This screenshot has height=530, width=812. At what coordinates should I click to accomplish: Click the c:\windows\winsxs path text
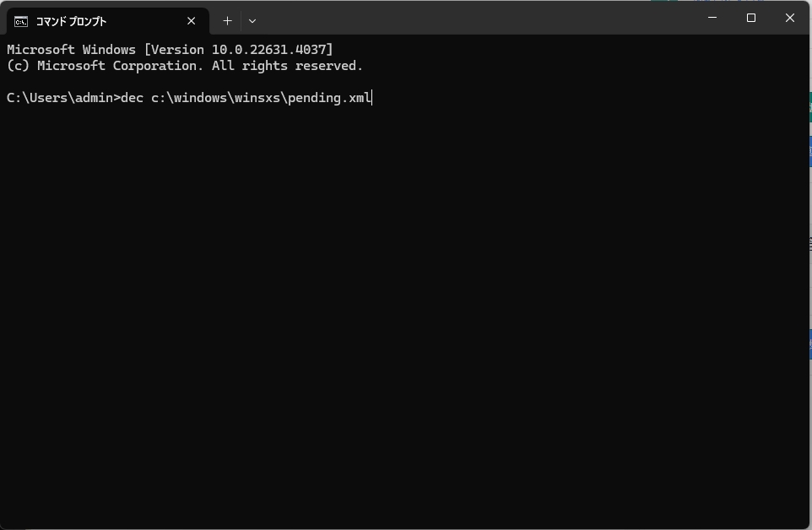[216, 98]
